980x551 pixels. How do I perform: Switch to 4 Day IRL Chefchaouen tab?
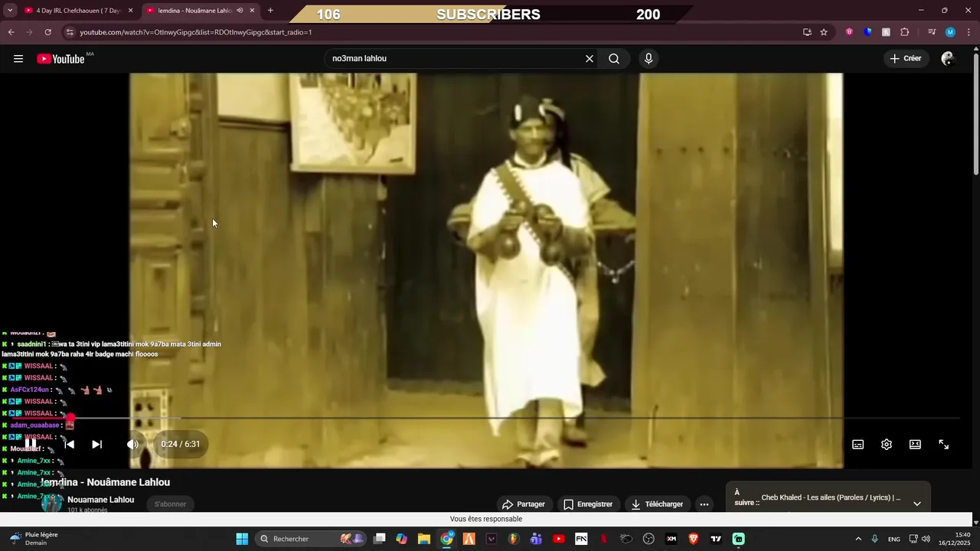click(78, 11)
